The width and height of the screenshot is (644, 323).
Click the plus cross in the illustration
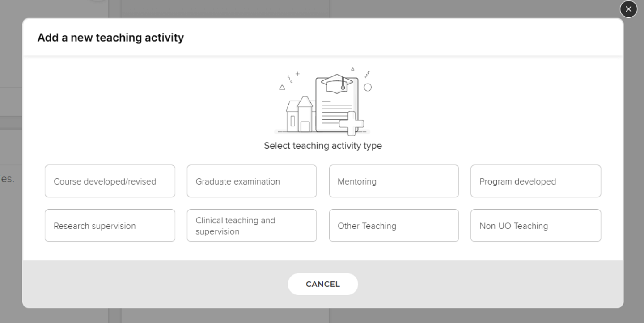(x=352, y=123)
